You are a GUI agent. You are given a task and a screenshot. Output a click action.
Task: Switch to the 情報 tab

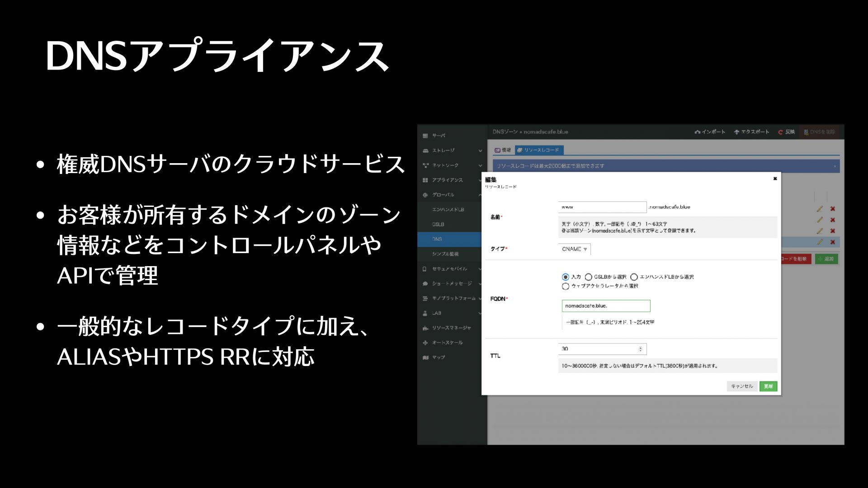point(503,150)
